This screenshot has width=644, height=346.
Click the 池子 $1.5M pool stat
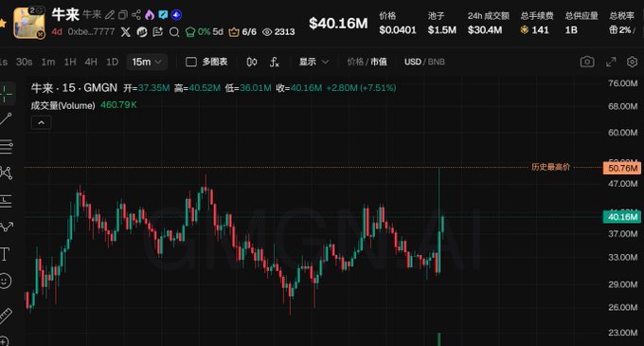tap(442, 23)
